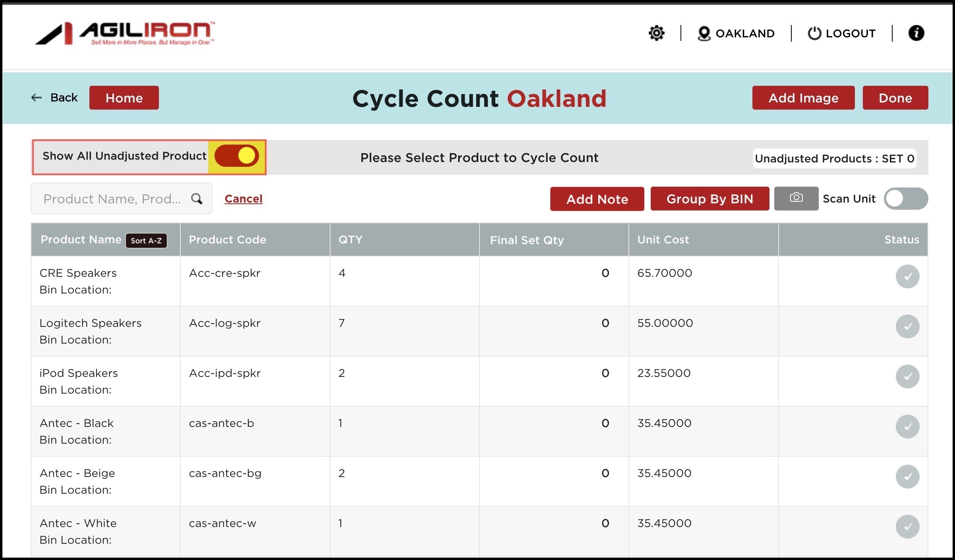Log out using the LOGOUT button
Viewport: 955px width, 560px height.
coord(841,33)
